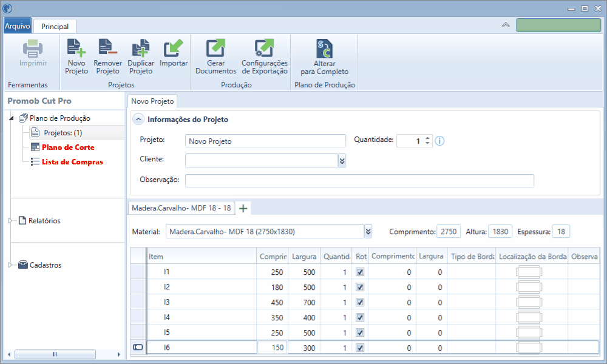Click the Comprimento value field 2750

(x=449, y=231)
